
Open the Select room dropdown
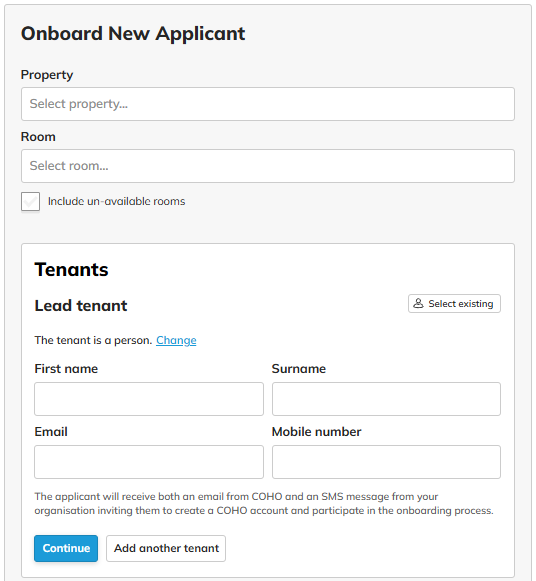click(x=268, y=166)
